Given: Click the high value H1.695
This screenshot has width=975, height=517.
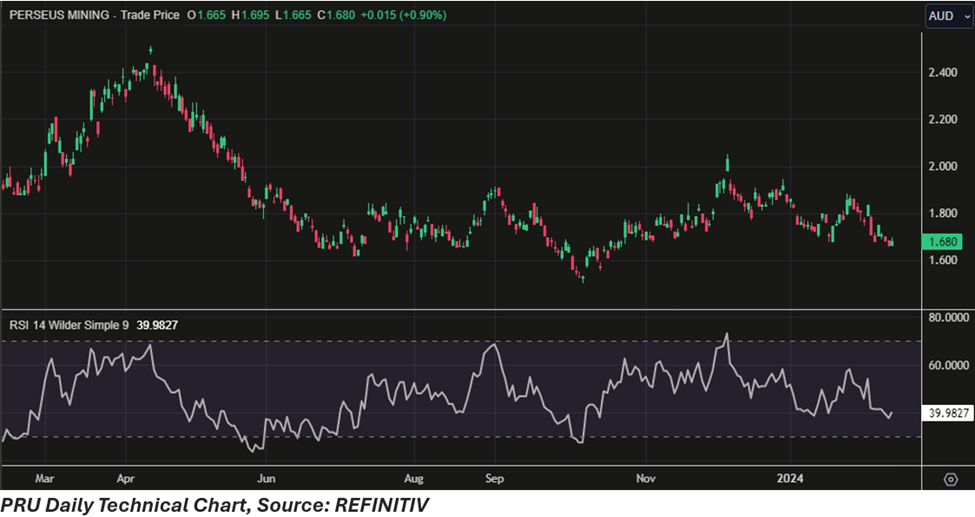Looking at the screenshot, I should (x=251, y=15).
